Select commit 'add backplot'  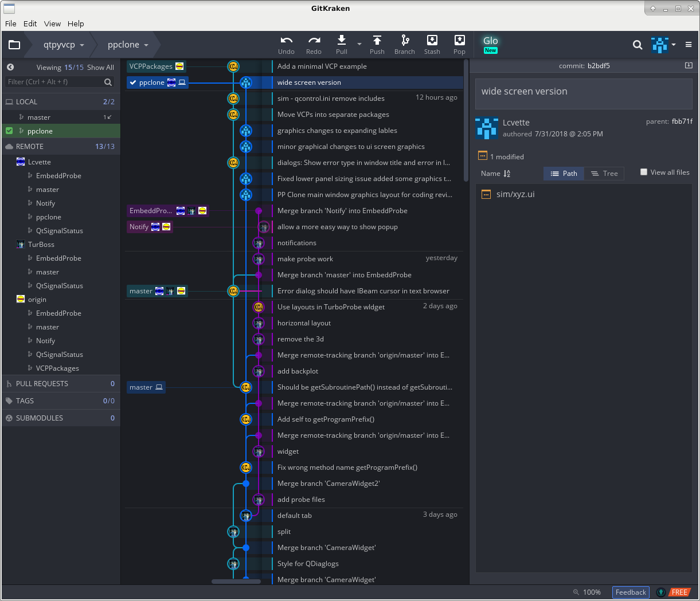click(298, 371)
